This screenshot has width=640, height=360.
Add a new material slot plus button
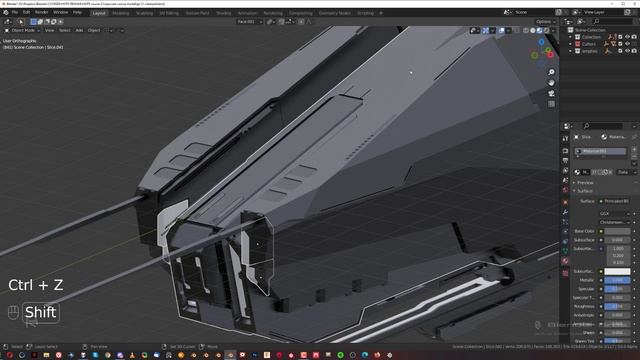(634, 150)
